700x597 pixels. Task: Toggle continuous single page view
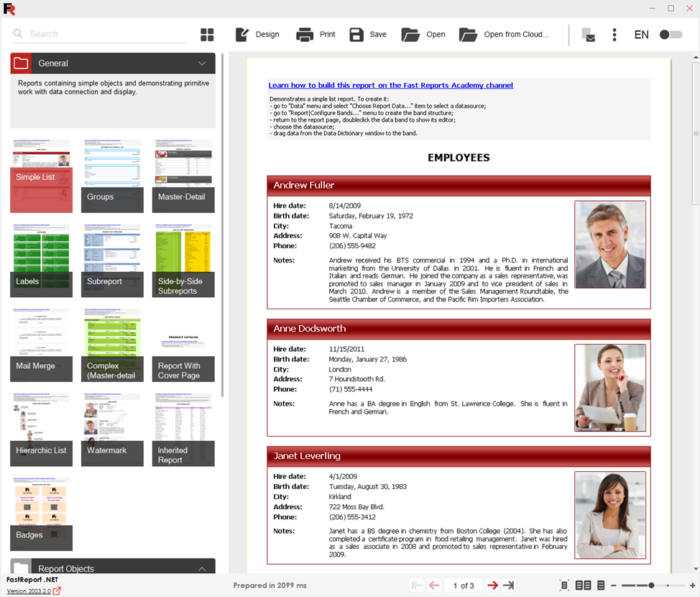(601, 585)
